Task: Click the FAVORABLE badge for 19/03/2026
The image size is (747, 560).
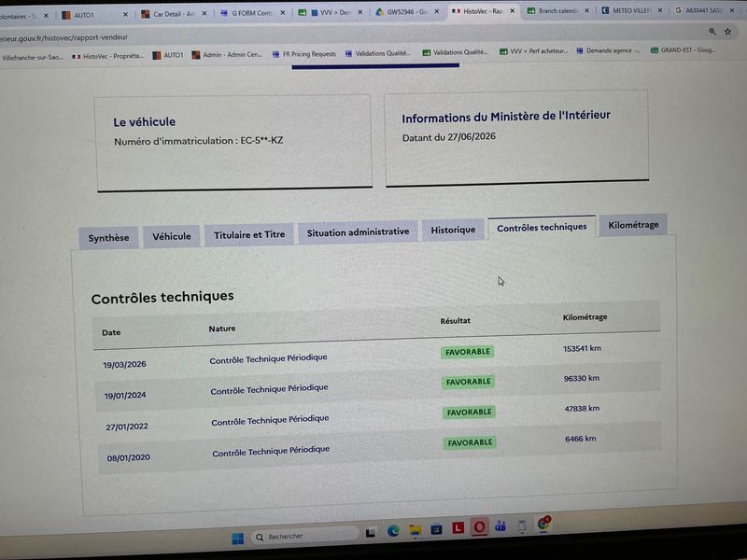Action: coord(468,352)
